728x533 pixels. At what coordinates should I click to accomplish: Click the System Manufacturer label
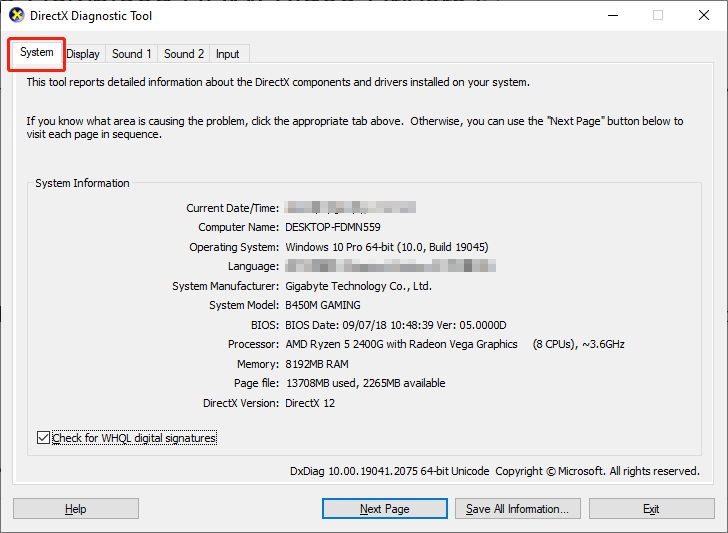pyautogui.click(x=226, y=286)
